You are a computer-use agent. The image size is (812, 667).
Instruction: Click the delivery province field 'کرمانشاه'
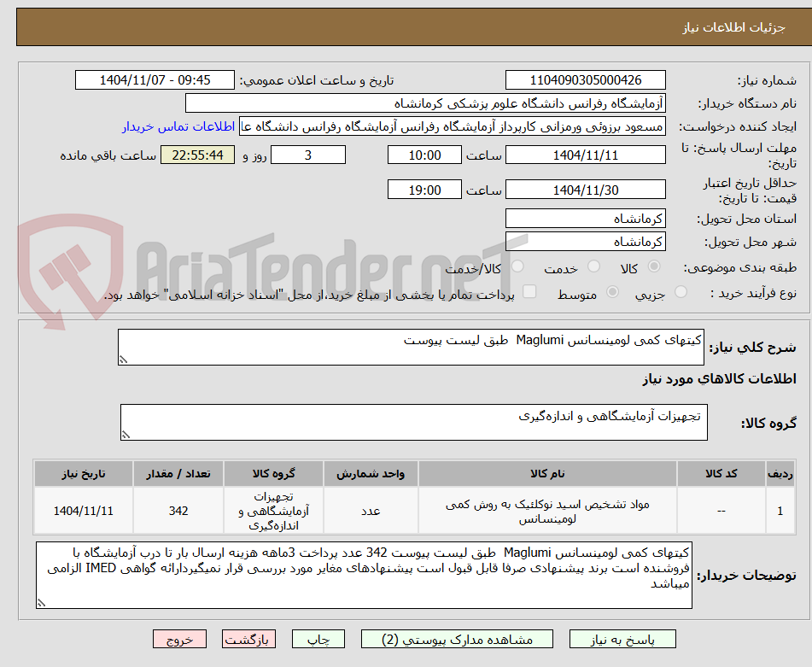[585, 219]
